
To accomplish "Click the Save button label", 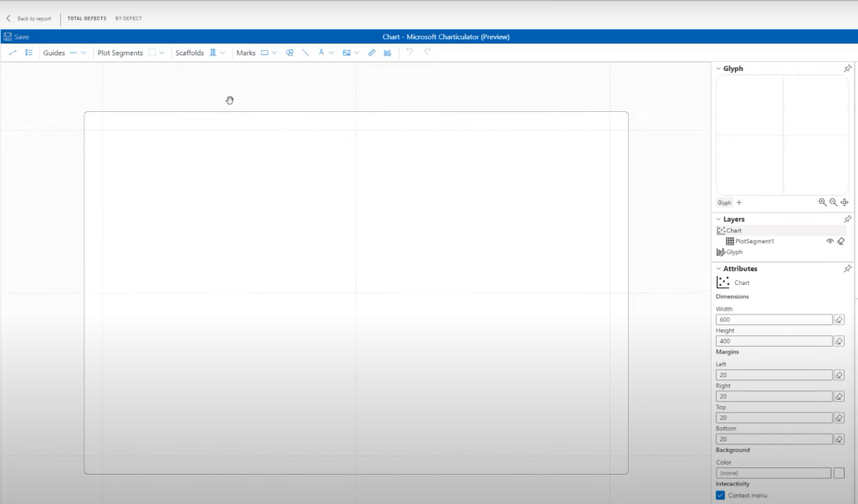I will tap(22, 37).
